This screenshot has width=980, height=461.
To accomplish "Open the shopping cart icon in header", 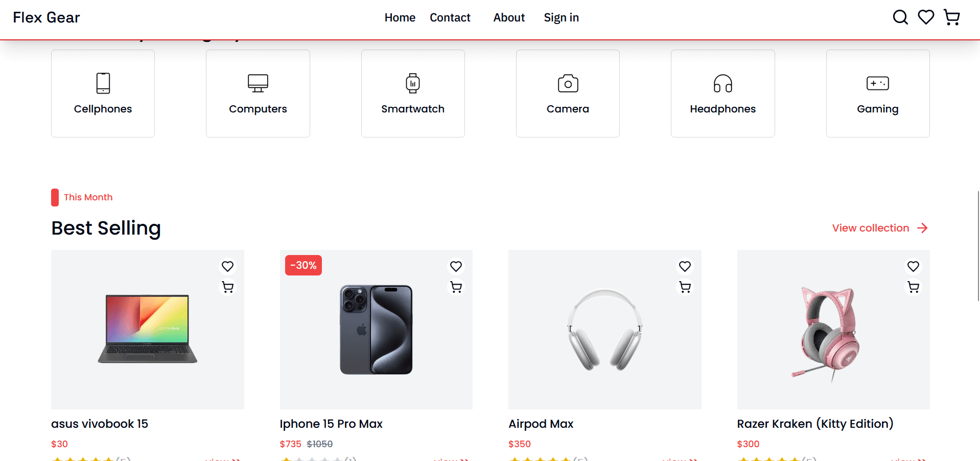I will click(951, 17).
